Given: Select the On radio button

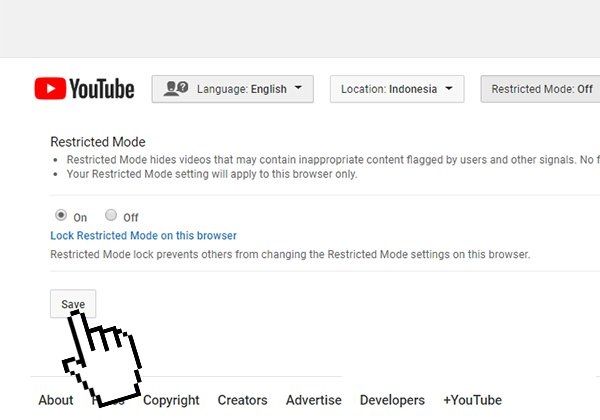Looking at the screenshot, I should (x=61, y=215).
